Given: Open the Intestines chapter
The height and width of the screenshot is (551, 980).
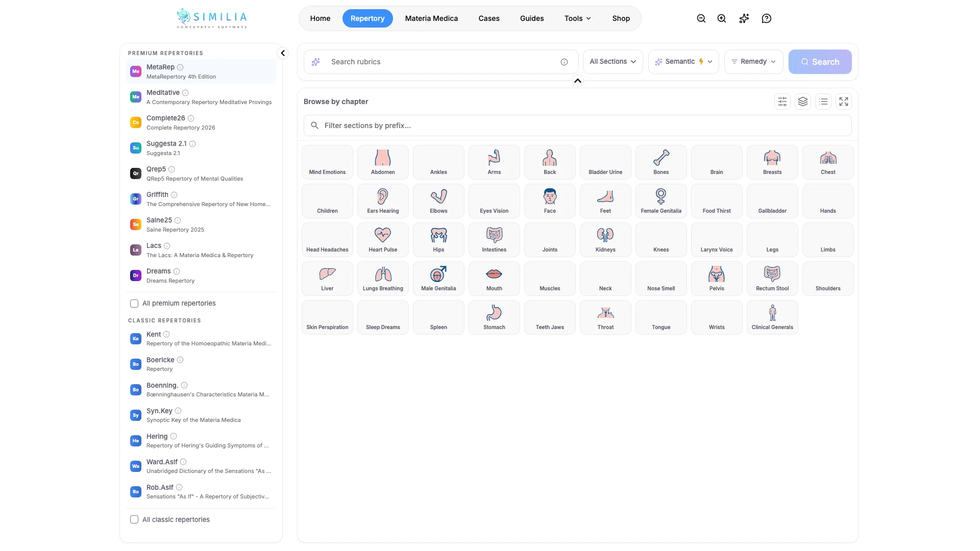Looking at the screenshot, I should coord(494,240).
